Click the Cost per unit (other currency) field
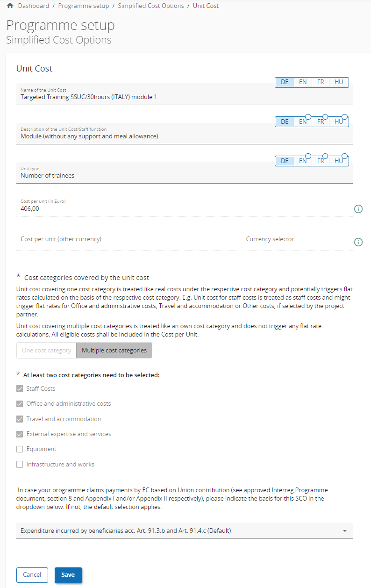371x588 pixels. click(x=126, y=239)
